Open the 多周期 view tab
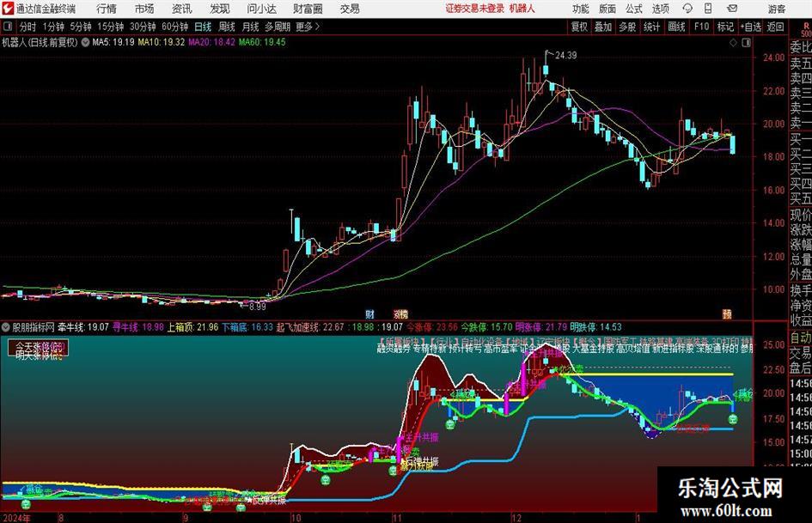 tap(278, 27)
